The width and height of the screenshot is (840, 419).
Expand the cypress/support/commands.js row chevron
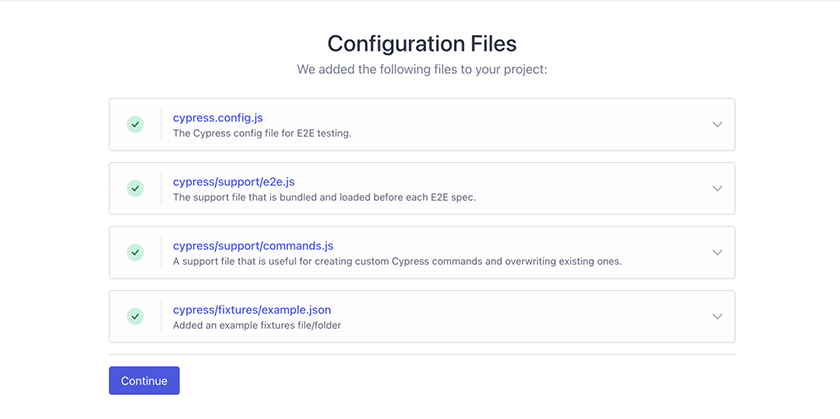[x=717, y=252]
